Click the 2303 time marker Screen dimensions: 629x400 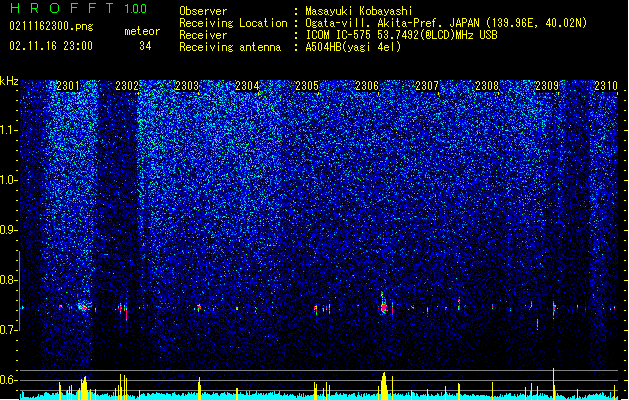187,86
